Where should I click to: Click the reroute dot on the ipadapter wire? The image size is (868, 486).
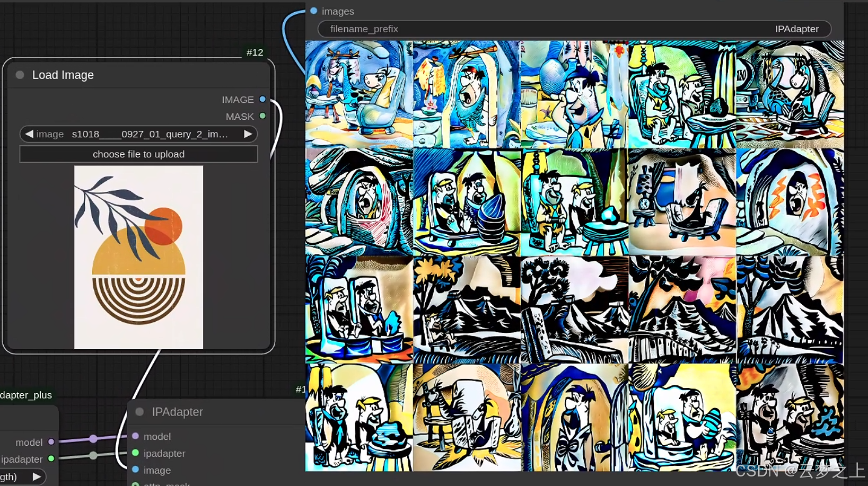pos(93,455)
